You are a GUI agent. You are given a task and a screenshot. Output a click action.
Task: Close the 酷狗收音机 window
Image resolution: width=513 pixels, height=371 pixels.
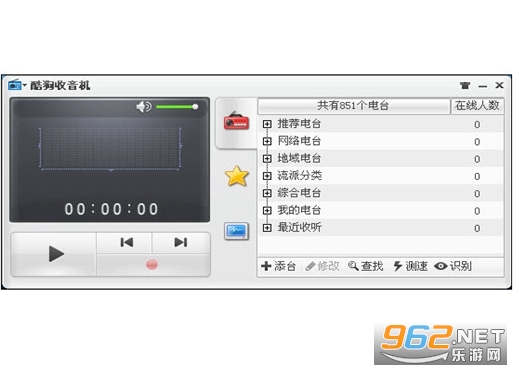tap(499, 85)
